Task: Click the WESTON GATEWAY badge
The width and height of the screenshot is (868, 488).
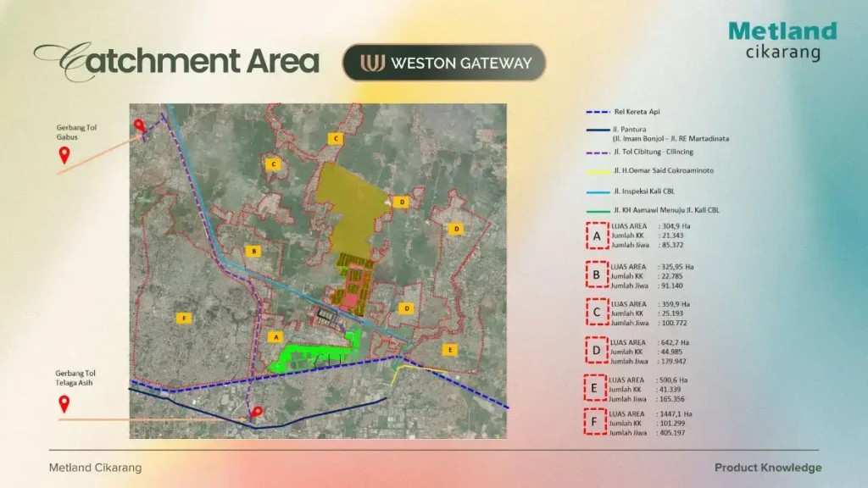Action: tap(444, 63)
